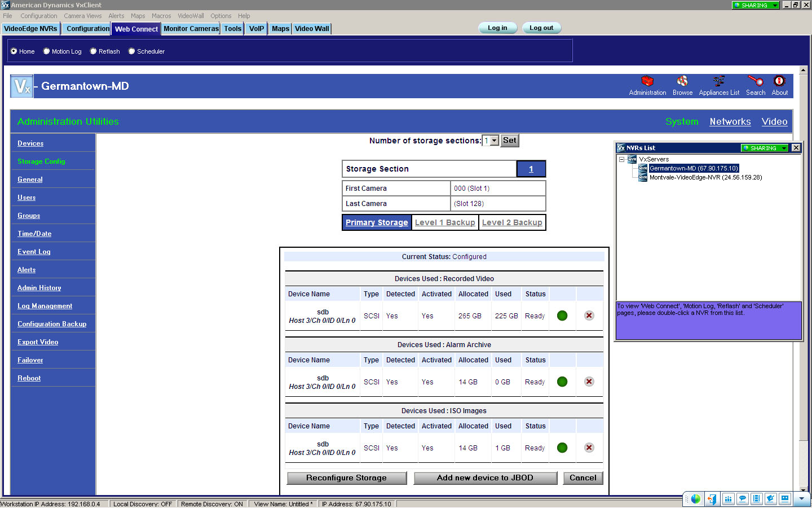Open the Camera Views menu
The image size is (812, 508).
point(83,16)
